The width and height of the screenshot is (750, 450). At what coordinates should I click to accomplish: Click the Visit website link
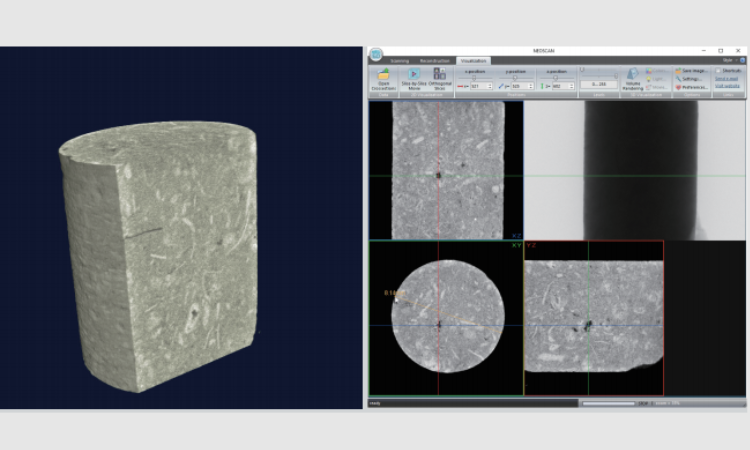pos(727,87)
